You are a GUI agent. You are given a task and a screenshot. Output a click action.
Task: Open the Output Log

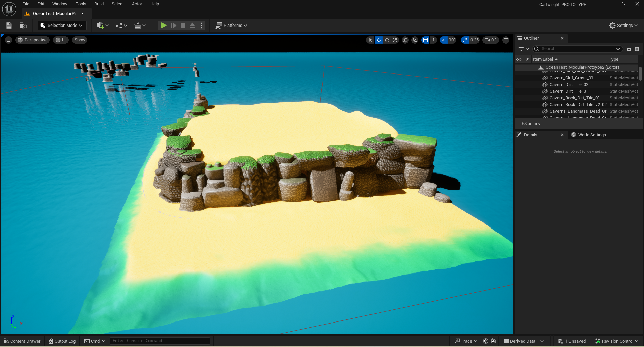coord(62,341)
